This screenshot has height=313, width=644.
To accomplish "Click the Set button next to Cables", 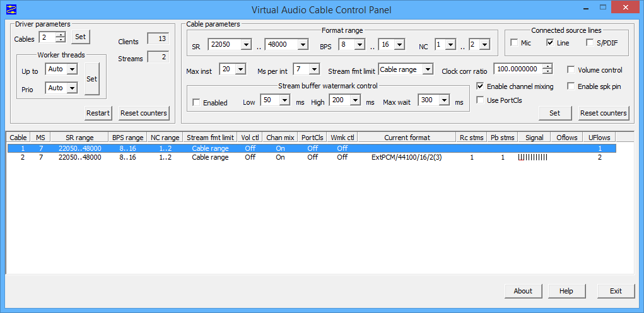I will (x=81, y=37).
